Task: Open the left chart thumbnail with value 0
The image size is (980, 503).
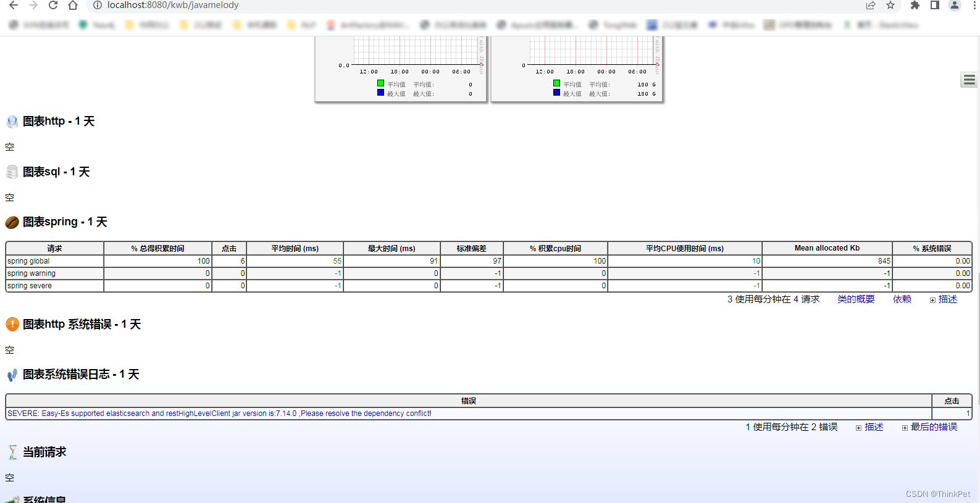Action: tap(401, 68)
